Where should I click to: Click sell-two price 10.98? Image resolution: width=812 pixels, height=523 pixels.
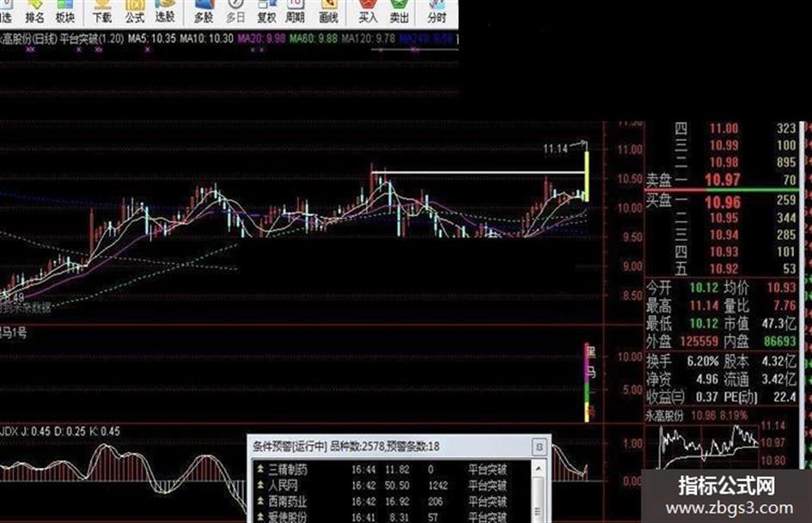point(723,162)
